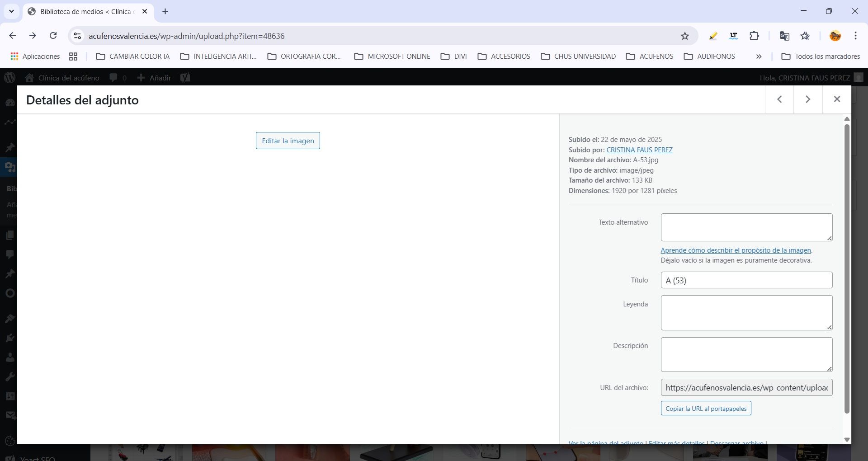Open ORTOGRAFIA COR... bookmark folder

point(304,56)
